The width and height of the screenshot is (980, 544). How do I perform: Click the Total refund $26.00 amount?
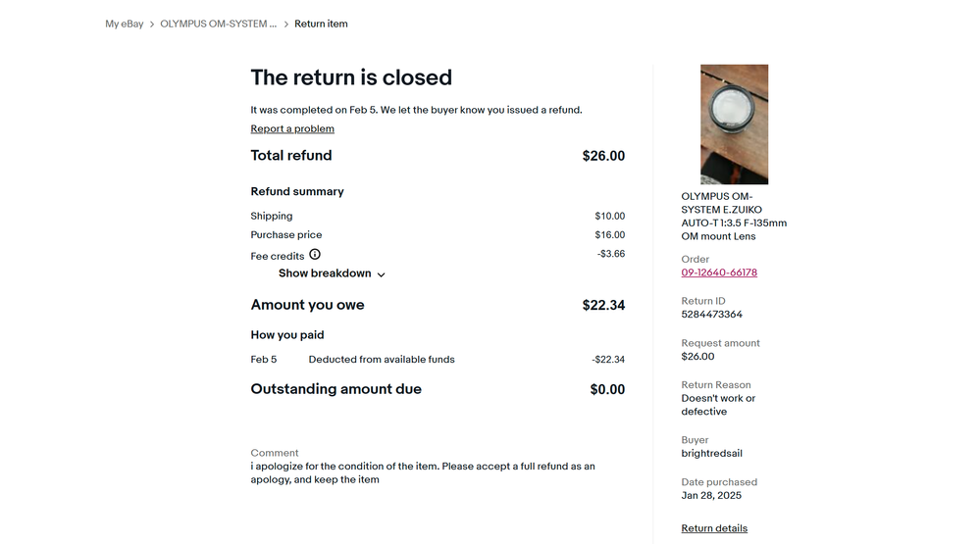(x=603, y=156)
